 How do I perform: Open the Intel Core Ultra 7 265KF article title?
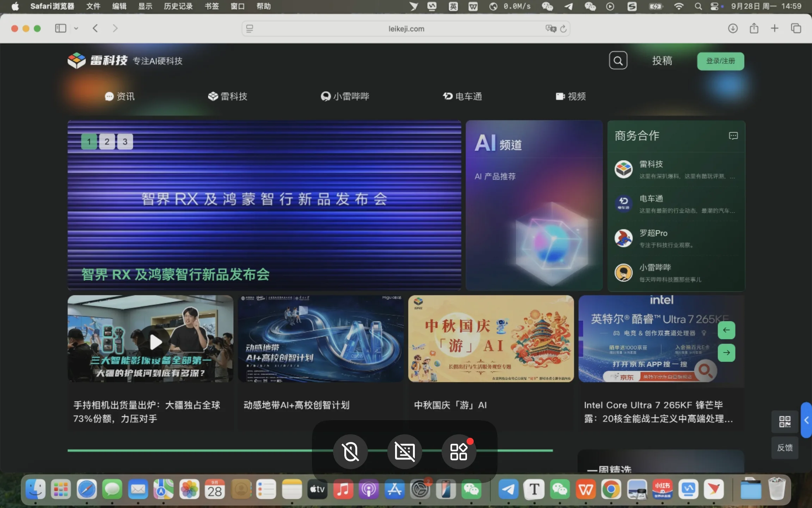click(x=658, y=412)
